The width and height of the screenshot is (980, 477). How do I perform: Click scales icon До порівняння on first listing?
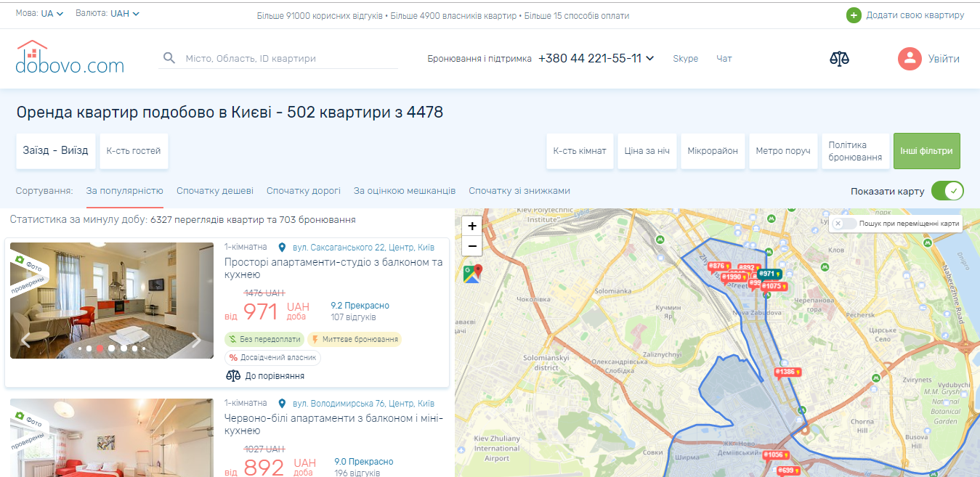pos(233,376)
